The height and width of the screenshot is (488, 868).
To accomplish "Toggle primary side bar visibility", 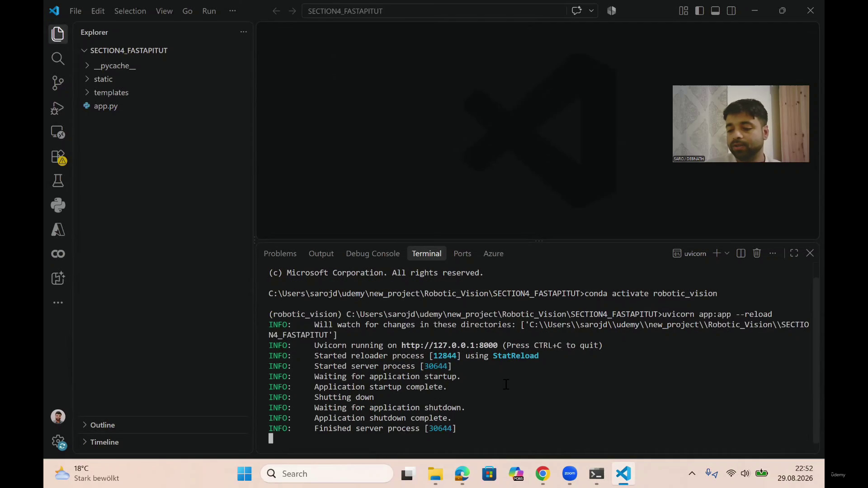I will [699, 11].
